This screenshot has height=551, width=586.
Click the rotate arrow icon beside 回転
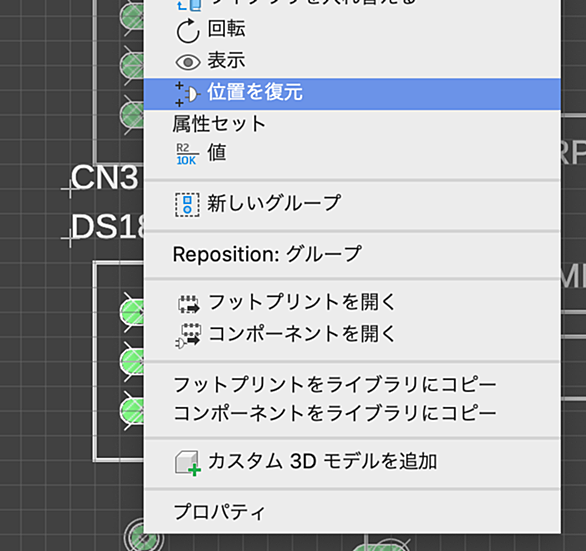pyautogui.click(x=187, y=31)
